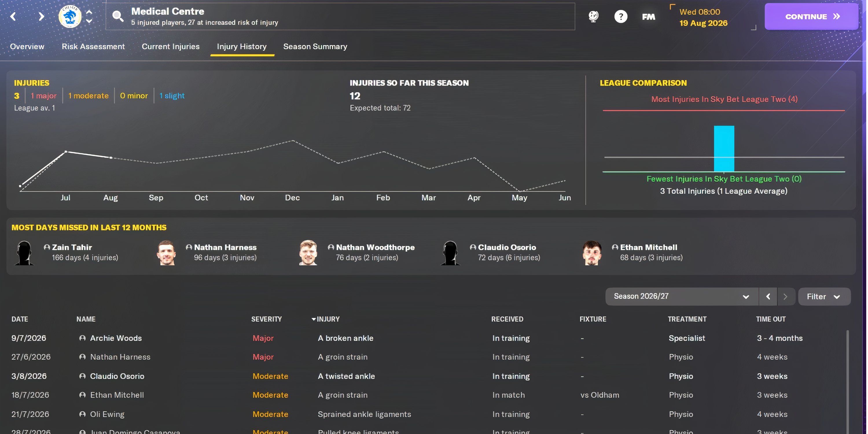Click the FM logo icon
Screen dimensions: 868x434
coord(648,16)
